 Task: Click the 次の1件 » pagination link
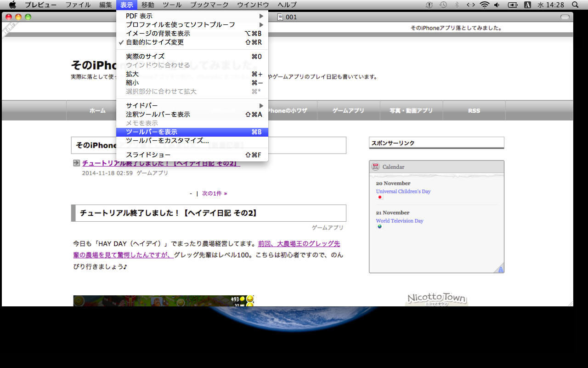point(215,194)
